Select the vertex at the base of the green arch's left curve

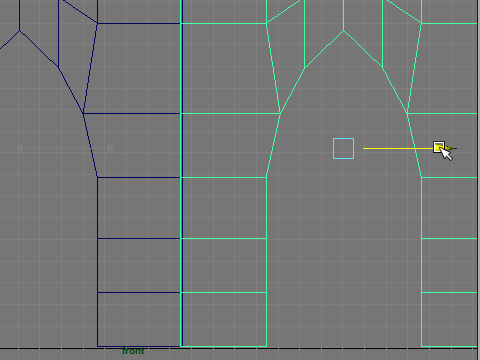pyautogui.click(x=266, y=177)
